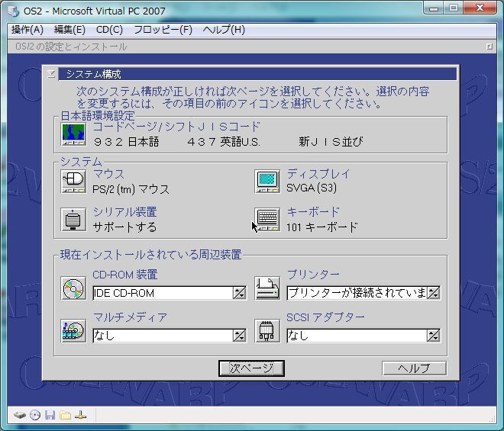Click the 新ＪＩＳ並び text

tap(331, 142)
